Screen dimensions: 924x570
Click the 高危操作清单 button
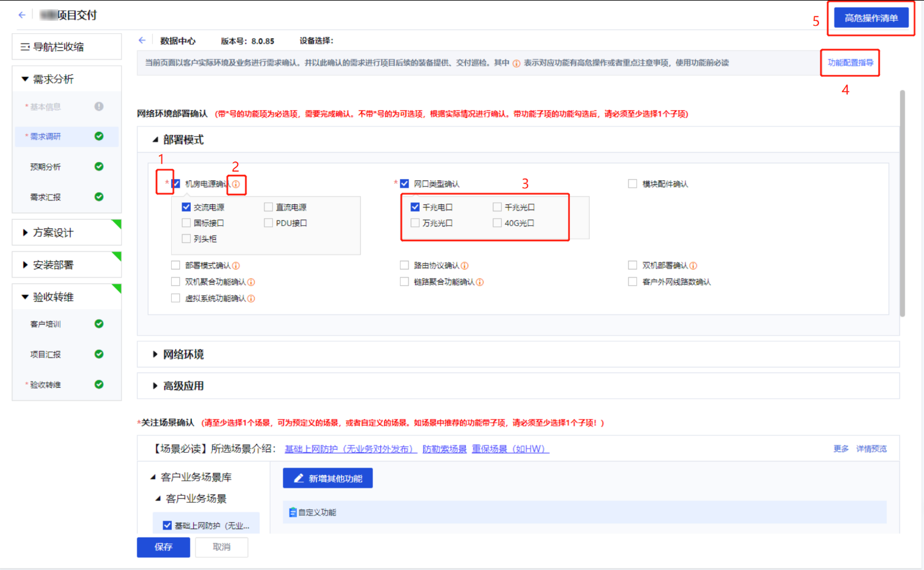(871, 18)
